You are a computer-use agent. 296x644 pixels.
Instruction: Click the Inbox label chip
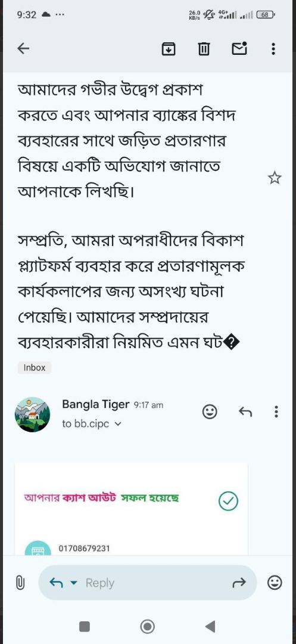[35, 367]
